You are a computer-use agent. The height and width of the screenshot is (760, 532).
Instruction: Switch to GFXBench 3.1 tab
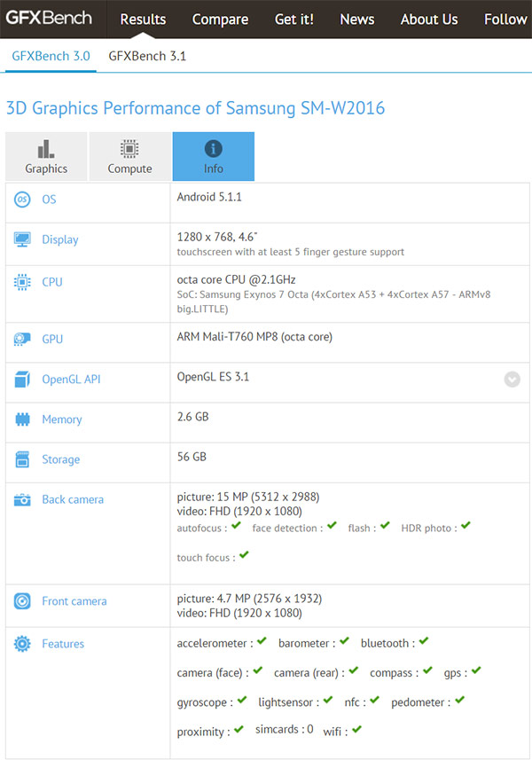pyautogui.click(x=147, y=56)
